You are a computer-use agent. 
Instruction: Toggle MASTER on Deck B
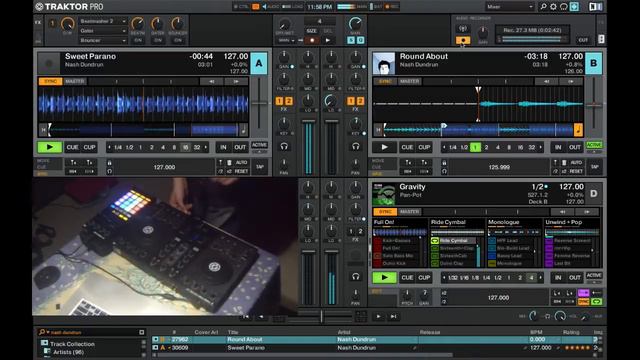click(x=409, y=82)
